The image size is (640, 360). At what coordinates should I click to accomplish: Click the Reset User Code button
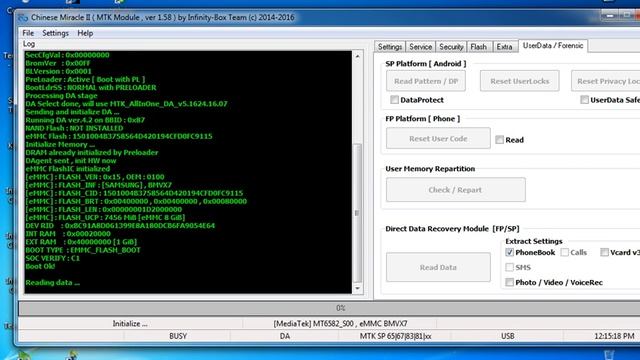point(438,138)
